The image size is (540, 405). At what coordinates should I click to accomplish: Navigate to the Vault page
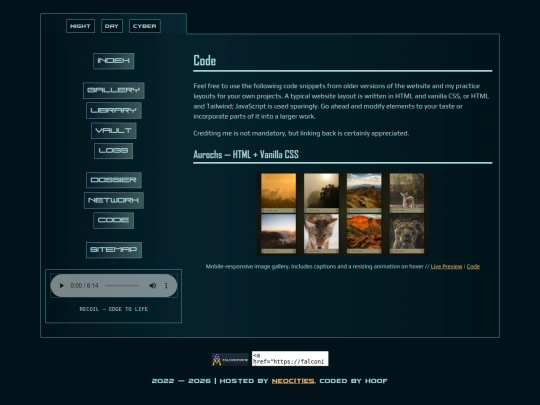[x=114, y=131]
